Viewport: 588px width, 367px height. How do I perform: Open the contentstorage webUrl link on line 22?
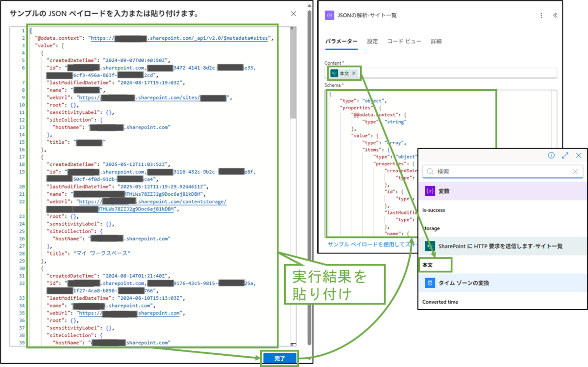[x=152, y=201]
